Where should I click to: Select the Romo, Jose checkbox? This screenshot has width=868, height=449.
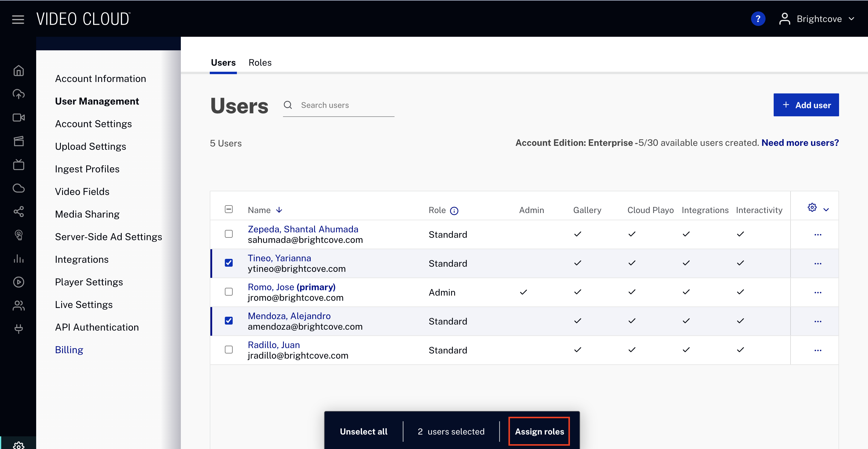click(228, 292)
